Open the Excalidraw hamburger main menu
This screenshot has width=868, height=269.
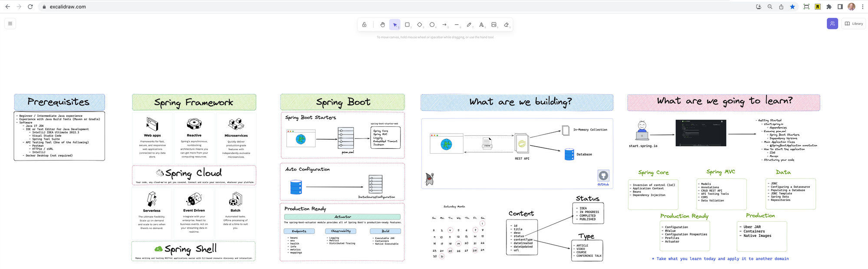click(10, 23)
